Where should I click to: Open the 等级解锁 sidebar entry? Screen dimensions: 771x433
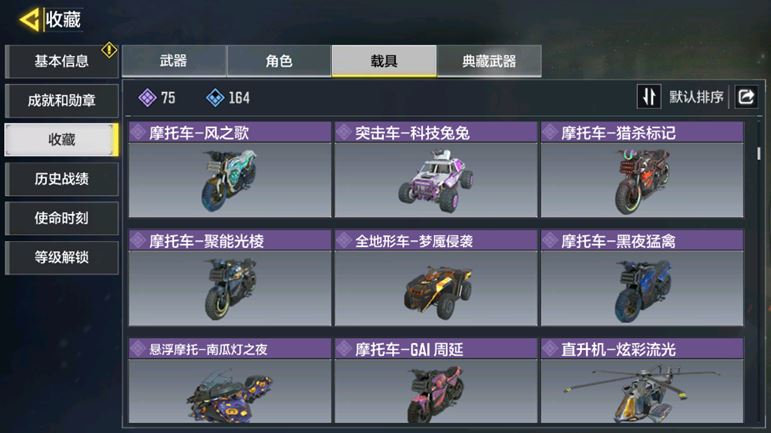pos(61,257)
